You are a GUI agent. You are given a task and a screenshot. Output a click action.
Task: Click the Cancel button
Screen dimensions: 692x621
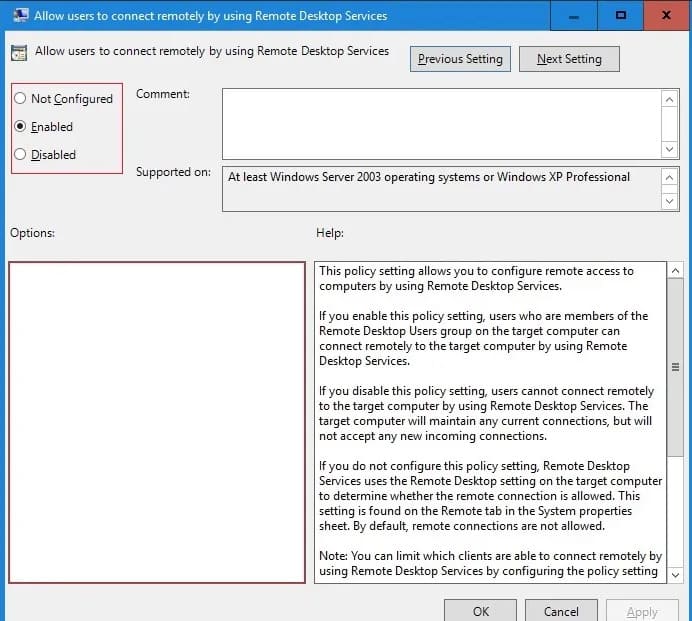pyautogui.click(x=561, y=611)
